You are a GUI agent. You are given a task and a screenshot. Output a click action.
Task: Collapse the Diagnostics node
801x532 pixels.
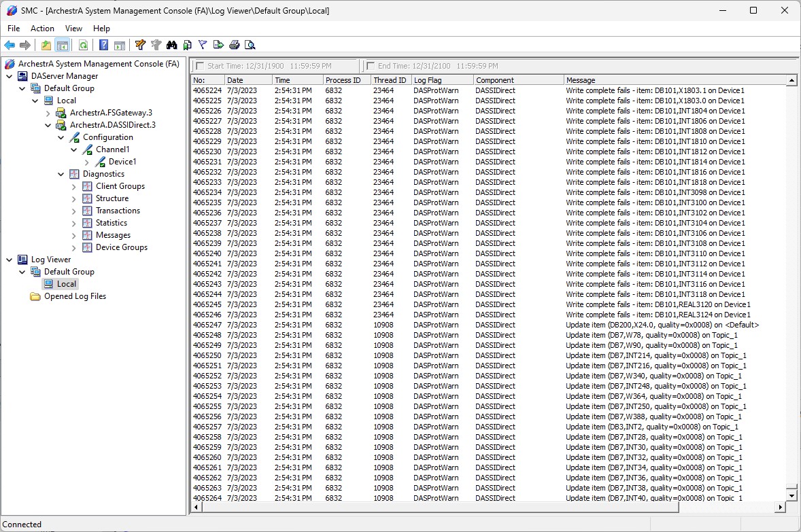pyautogui.click(x=61, y=174)
